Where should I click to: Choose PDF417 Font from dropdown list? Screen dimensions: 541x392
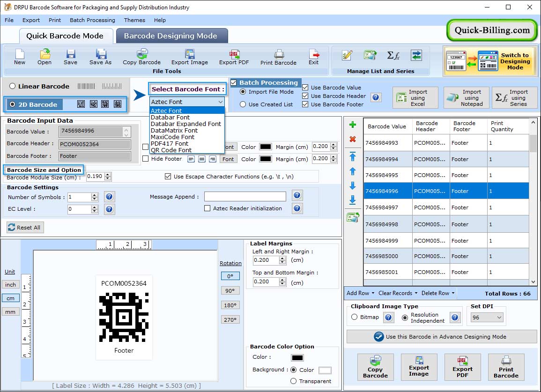pos(187,144)
